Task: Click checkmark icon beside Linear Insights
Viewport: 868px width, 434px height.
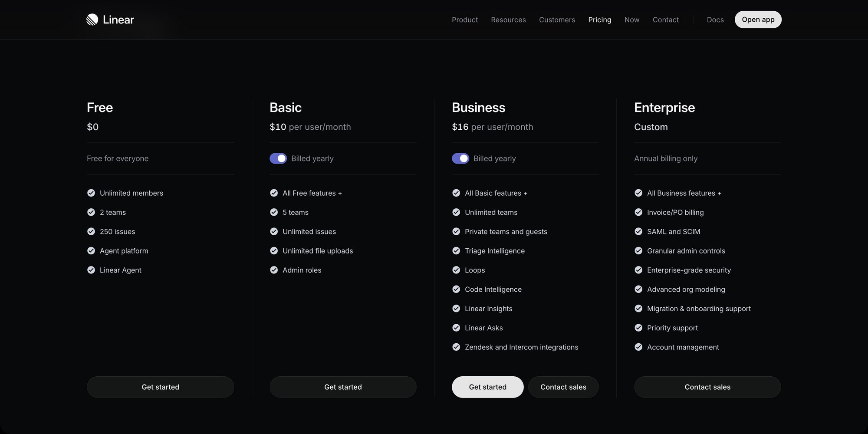Action: tap(456, 309)
